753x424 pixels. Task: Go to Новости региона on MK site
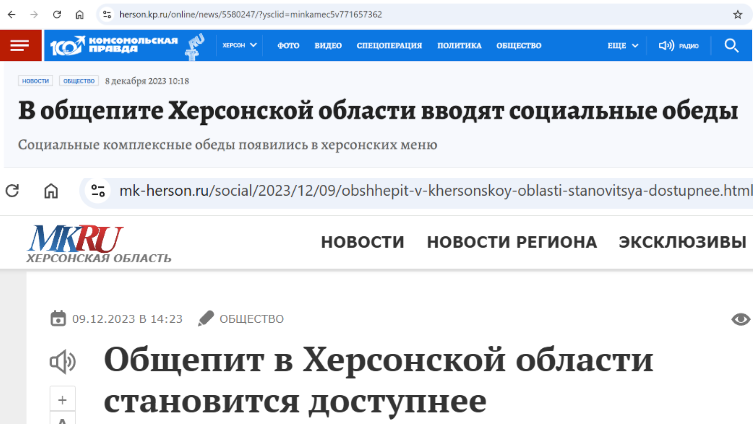point(511,242)
